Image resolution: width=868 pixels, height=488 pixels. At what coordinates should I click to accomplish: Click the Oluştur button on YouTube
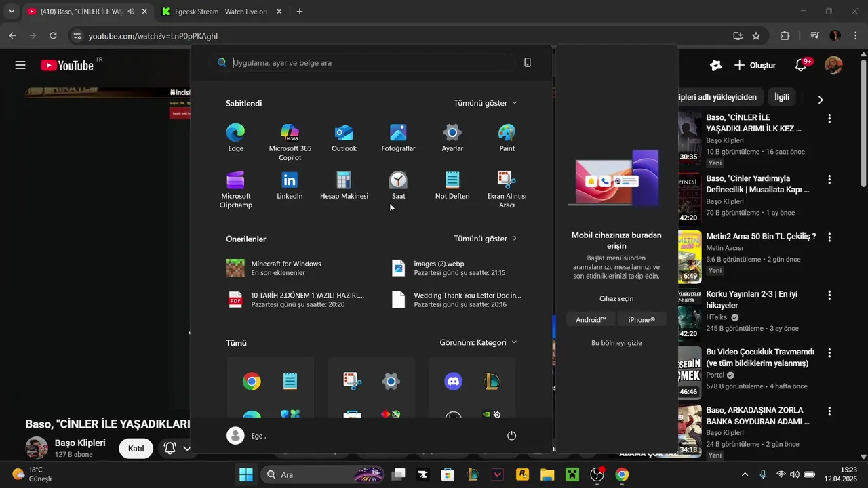click(755, 66)
